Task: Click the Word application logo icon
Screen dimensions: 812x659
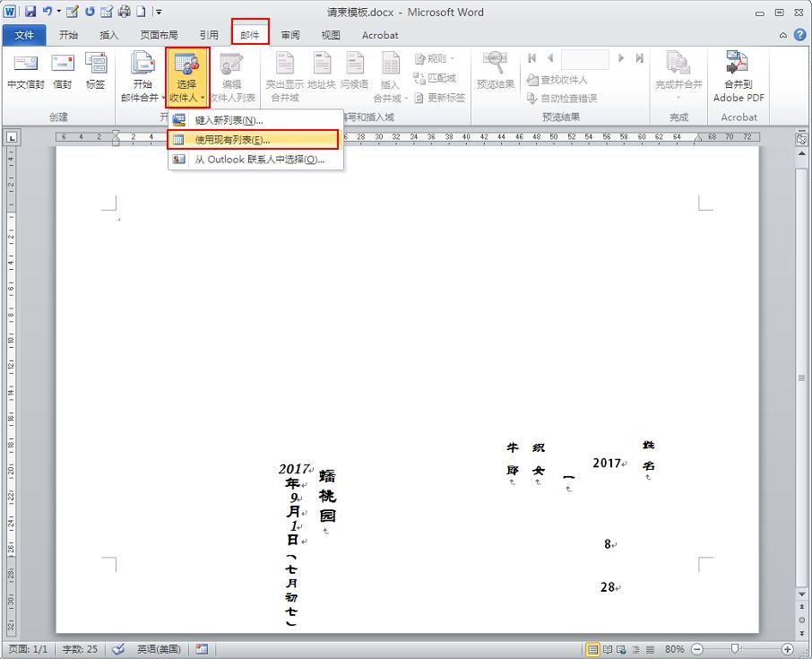Action: (9, 12)
